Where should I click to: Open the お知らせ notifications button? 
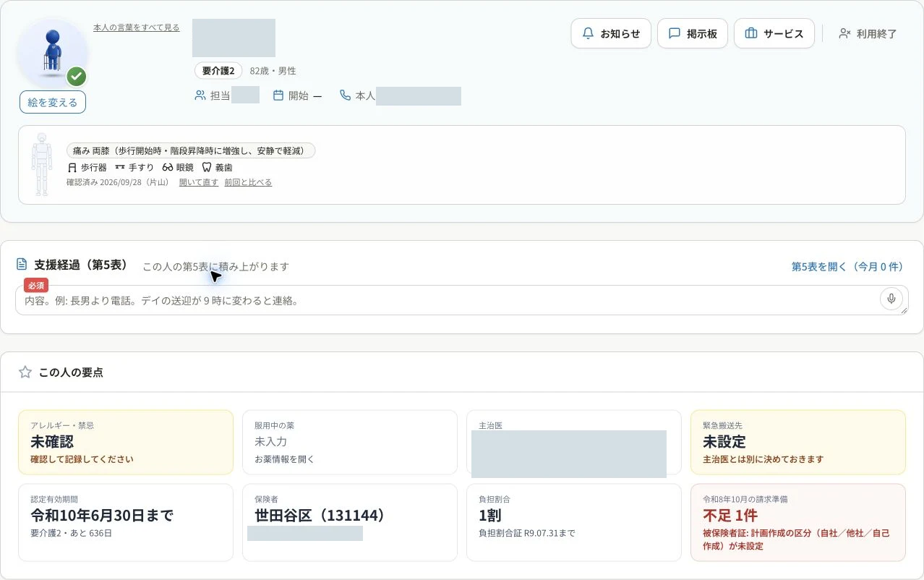point(611,33)
